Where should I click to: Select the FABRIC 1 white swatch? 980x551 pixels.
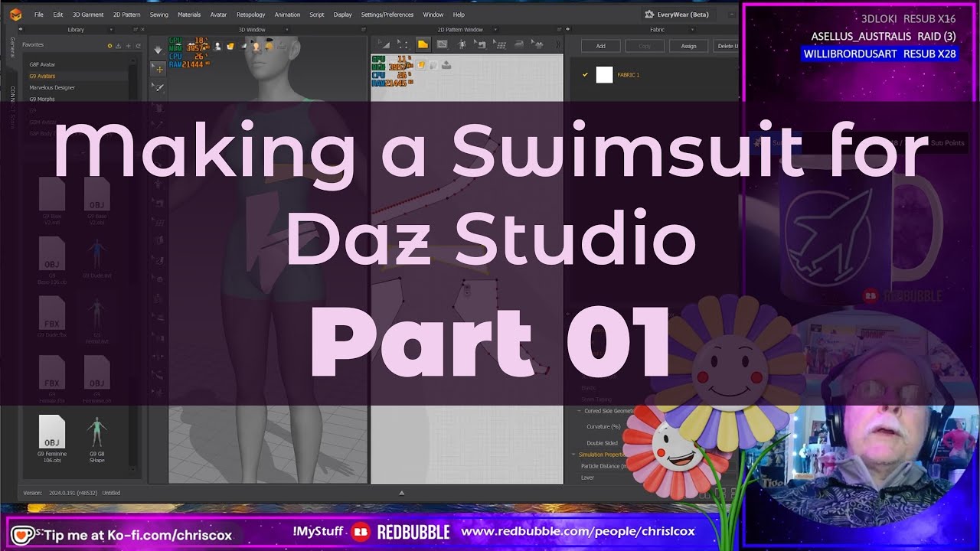click(x=605, y=75)
